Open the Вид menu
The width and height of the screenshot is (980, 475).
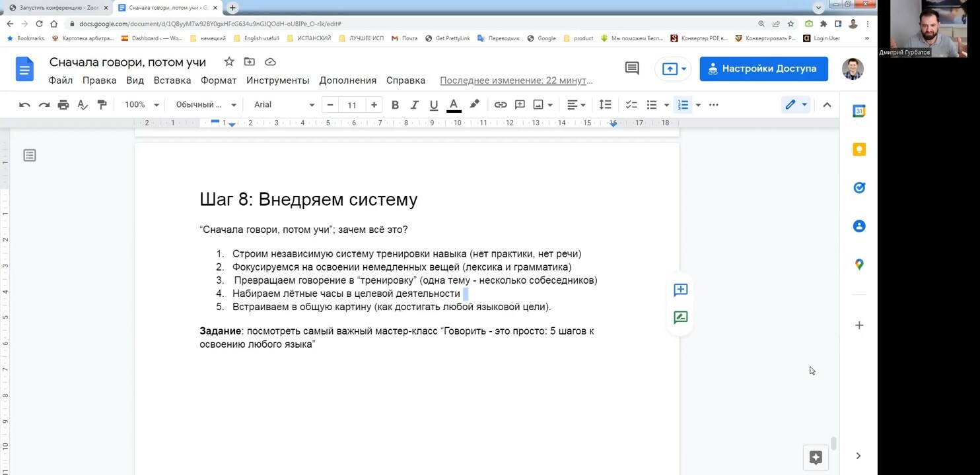tap(135, 80)
